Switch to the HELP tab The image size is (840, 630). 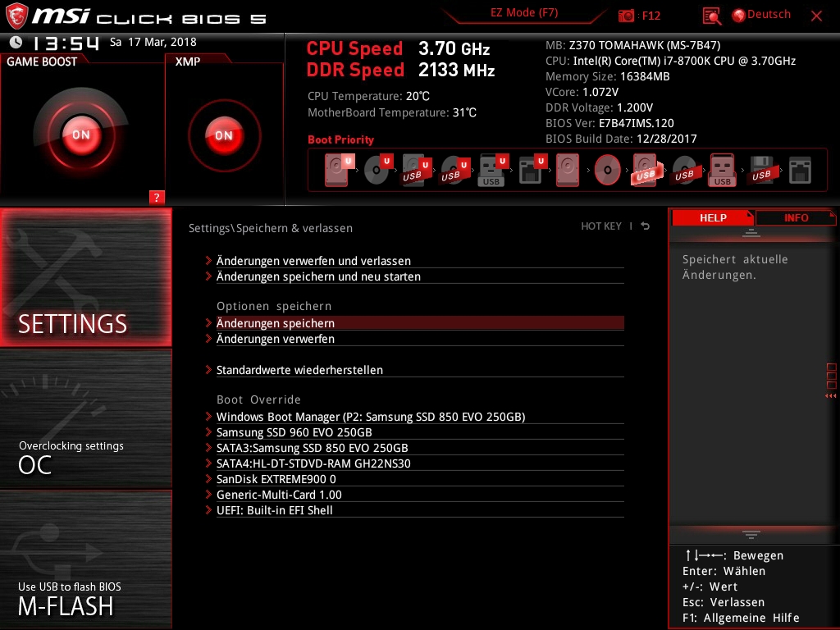(713, 217)
